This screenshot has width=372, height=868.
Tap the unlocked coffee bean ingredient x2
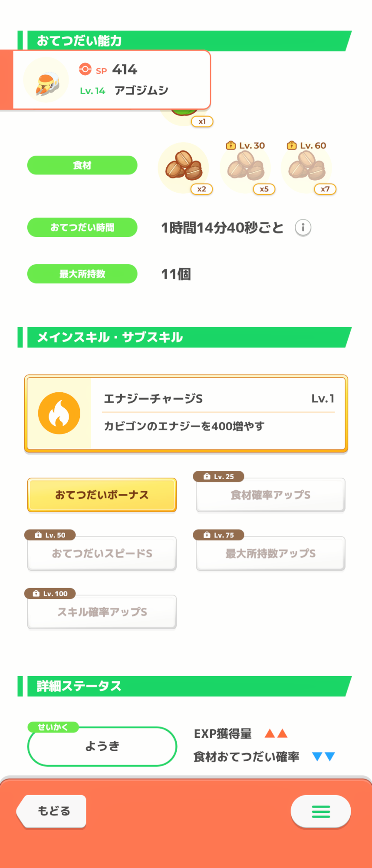pyautogui.click(x=184, y=167)
